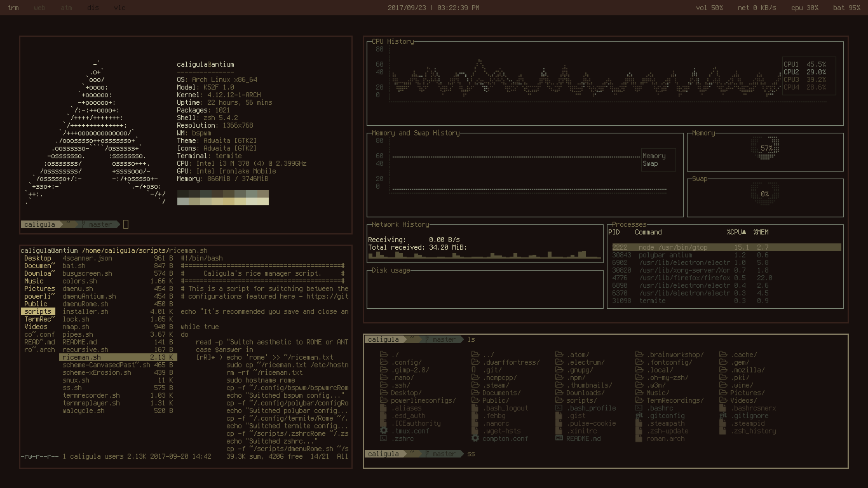The height and width of the screenshot is (488, 868).
Task: Select pipes.sh in the ranger file list
Action: click(118, 334)
